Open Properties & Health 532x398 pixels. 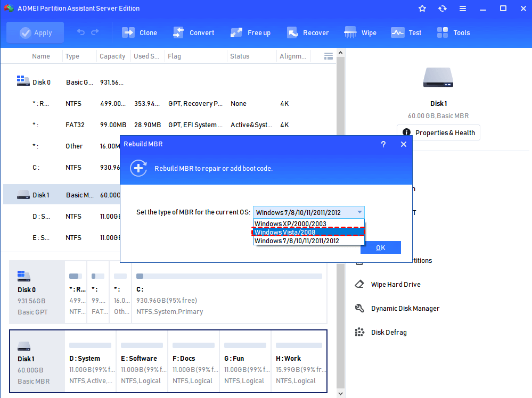point(439,132)
